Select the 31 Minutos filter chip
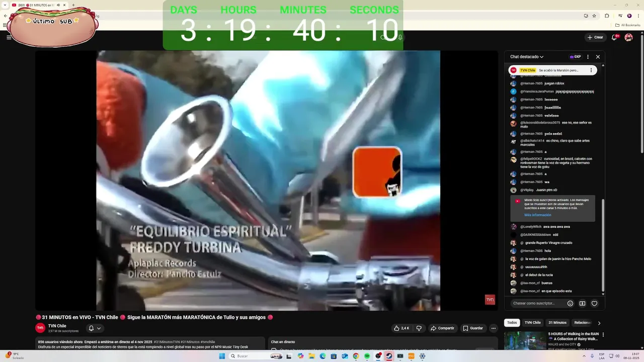The height and width of the screenshot is (362, 644). (557, 323)
